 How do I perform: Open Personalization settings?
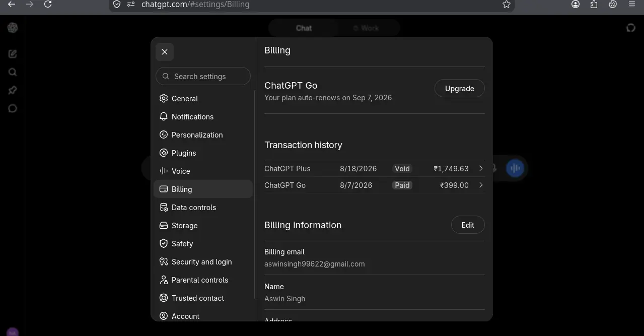pyautogui.click(x=203, y=135)
